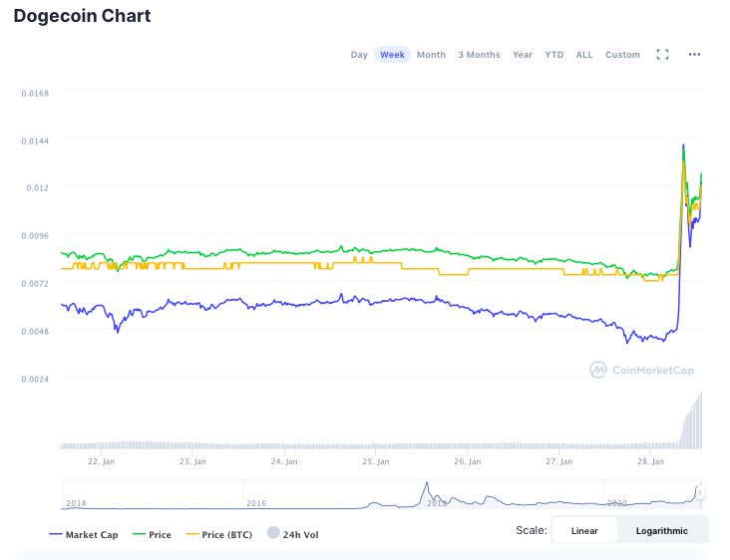Click the 22. Jan date label

[x=101, y=461]
